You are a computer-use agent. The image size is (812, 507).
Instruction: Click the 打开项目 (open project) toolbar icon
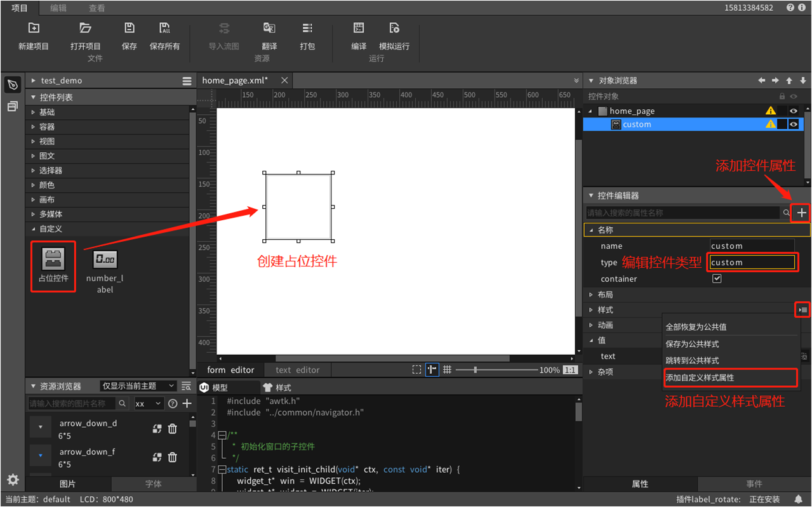(x=85, y=28)
